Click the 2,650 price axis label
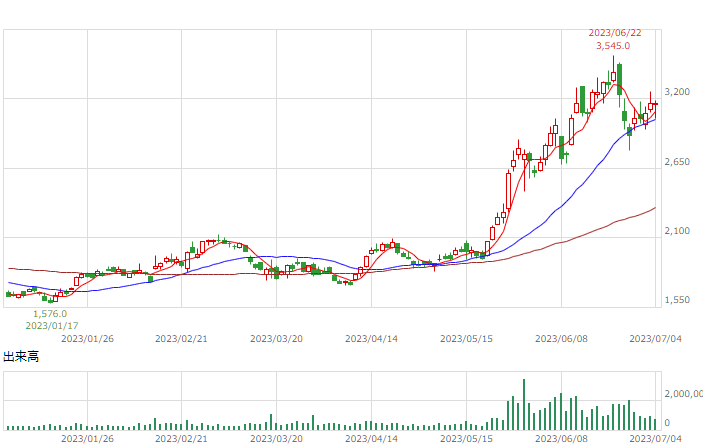703x445 pixels. tap(677, 162)
